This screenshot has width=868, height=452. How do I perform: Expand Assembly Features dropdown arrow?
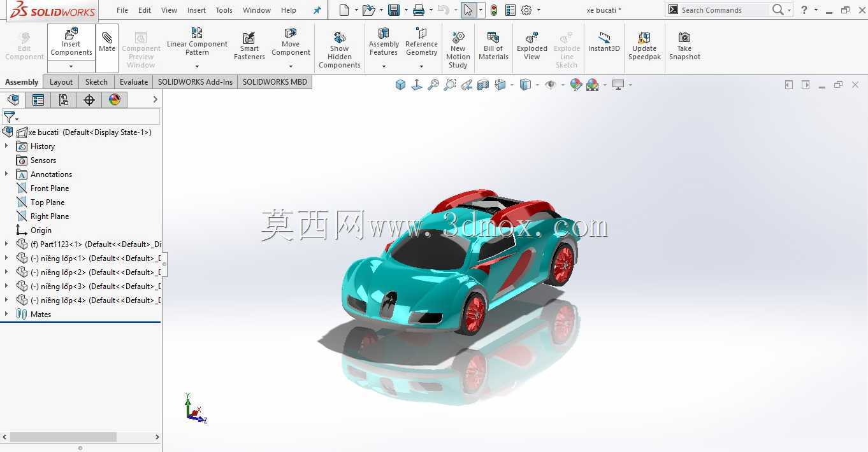point(384,66)
